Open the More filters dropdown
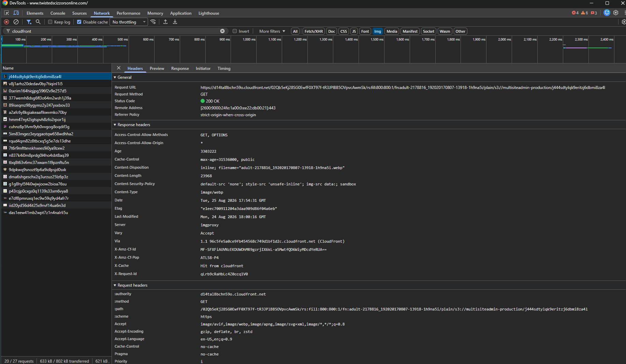Screen dimensions: 626x364 pyautogui.click(x=272, y=31)
